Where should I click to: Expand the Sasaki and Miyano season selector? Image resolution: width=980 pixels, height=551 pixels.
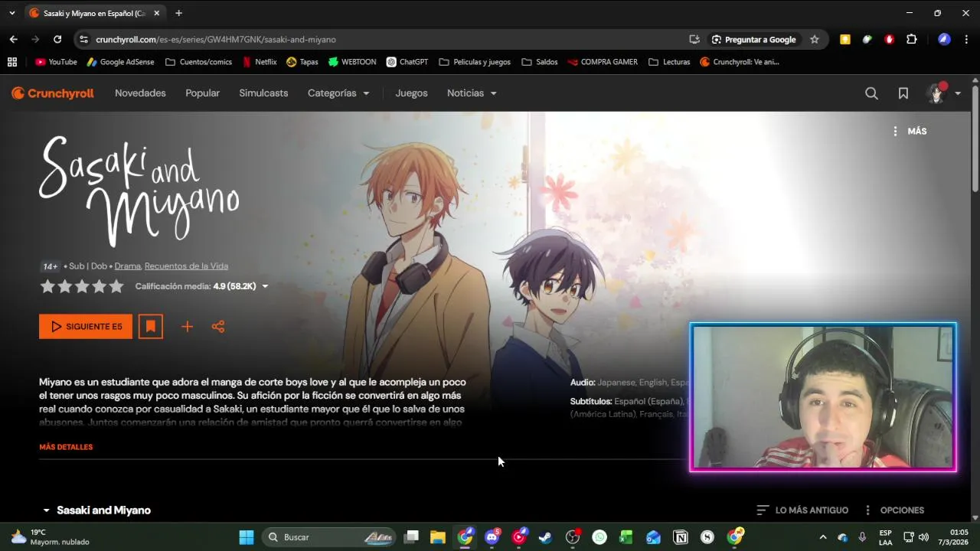96,510
